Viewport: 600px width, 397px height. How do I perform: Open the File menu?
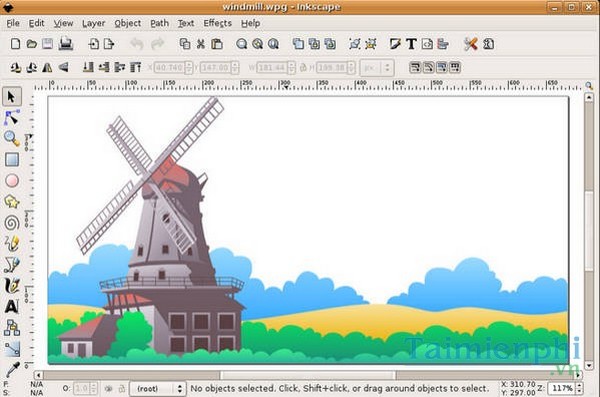point(13,23)
